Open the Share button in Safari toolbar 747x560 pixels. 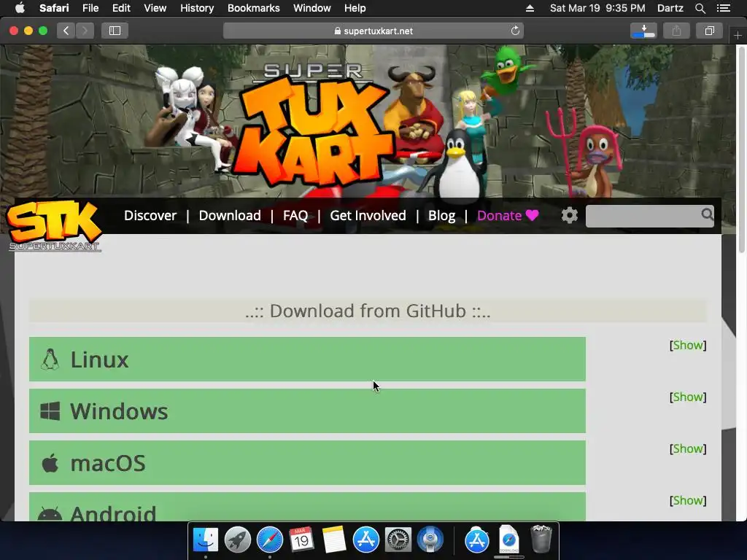pyautogui.click(x=676, y=31)
